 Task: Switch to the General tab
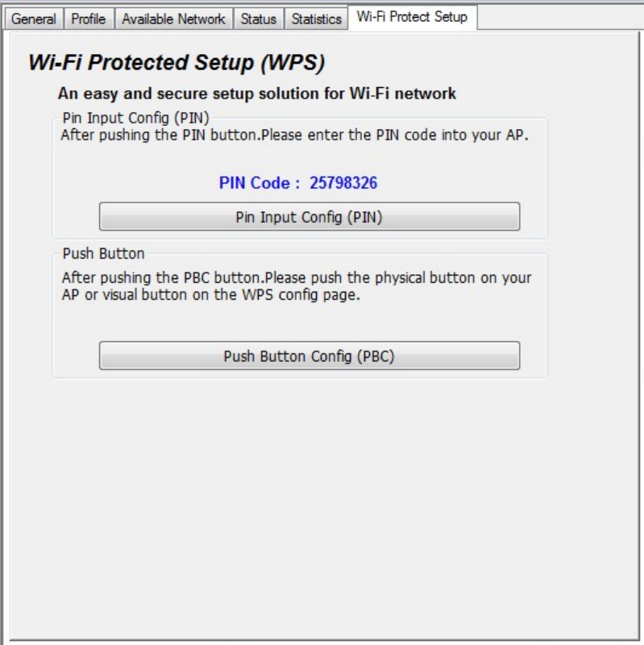pos(34,19)
